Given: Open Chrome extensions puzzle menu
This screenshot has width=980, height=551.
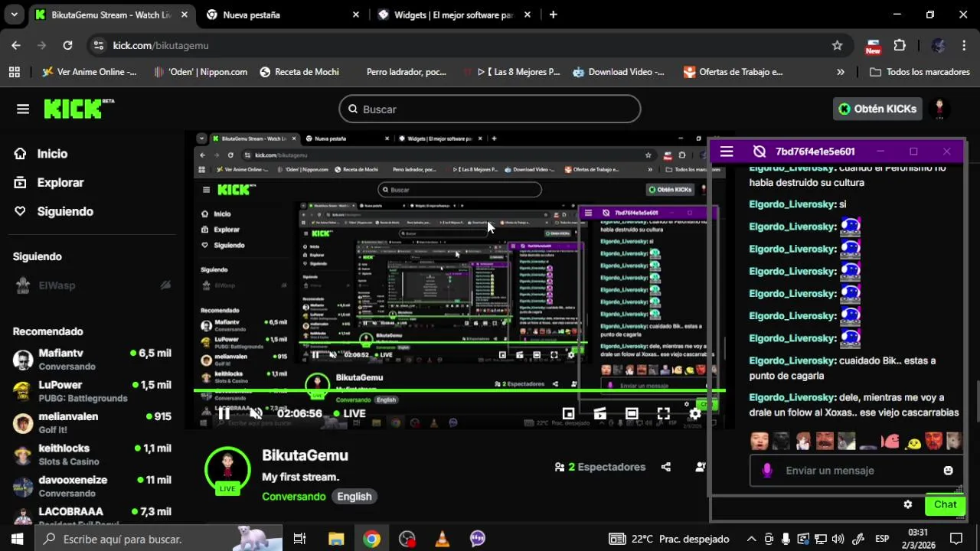Looking at the screenshot, I should click(x=900, y=45).
